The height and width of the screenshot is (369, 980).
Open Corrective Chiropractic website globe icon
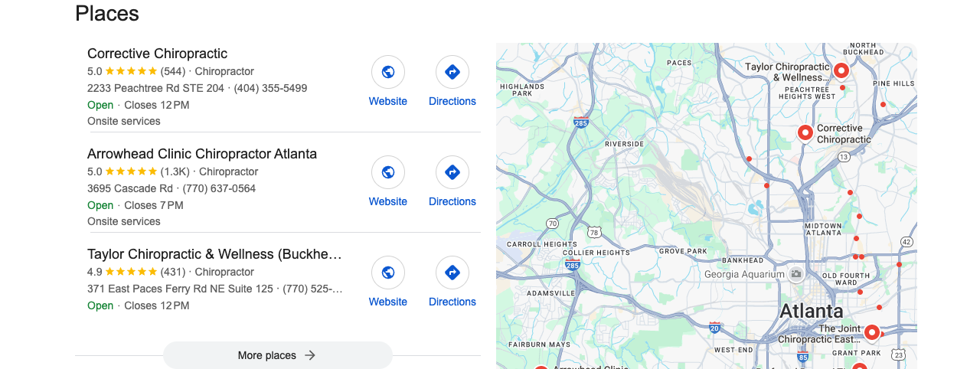[388, 72]
